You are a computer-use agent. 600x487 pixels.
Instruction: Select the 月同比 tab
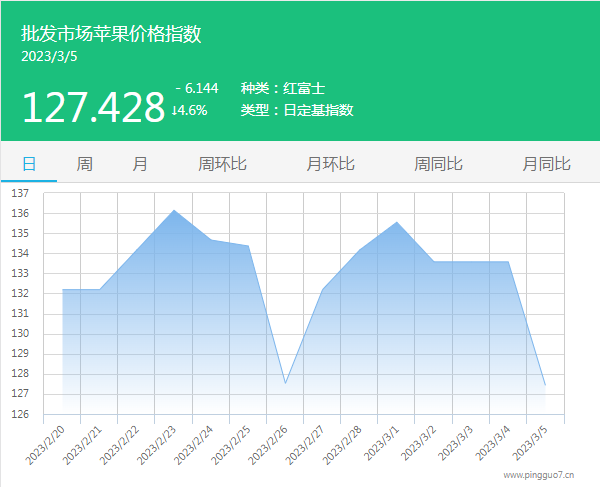(x=547, y=164)
